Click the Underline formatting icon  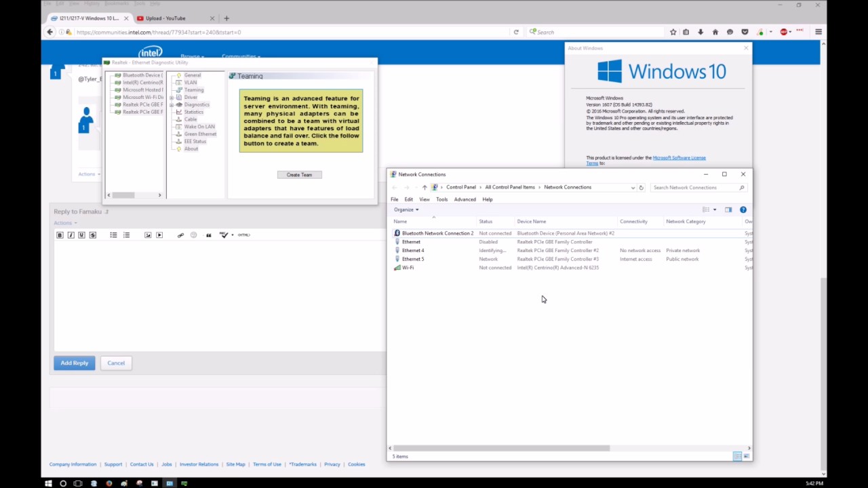pos(81,235)
